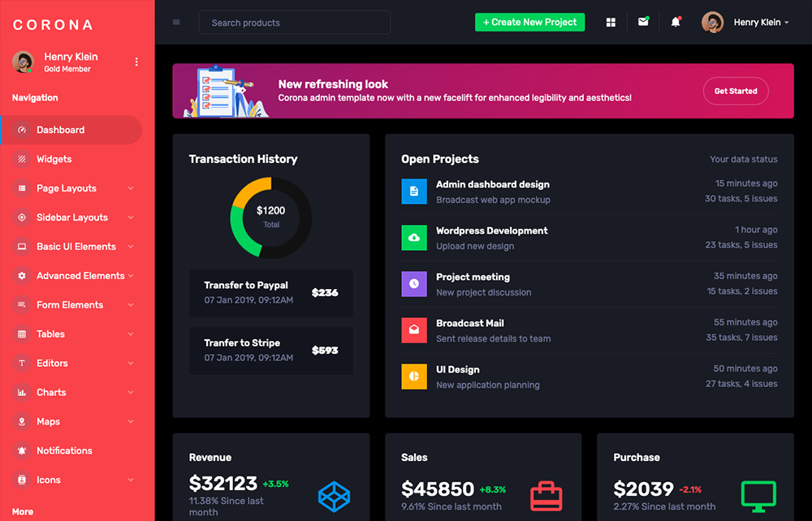Expand the Page Layouts sidebar menu
The height and width of the screenshot is (521, 812).
tap(77, 188)
